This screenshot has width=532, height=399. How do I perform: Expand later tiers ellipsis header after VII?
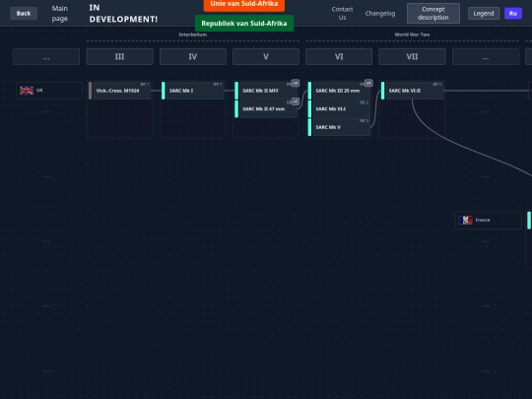click(x=485, y=57)
